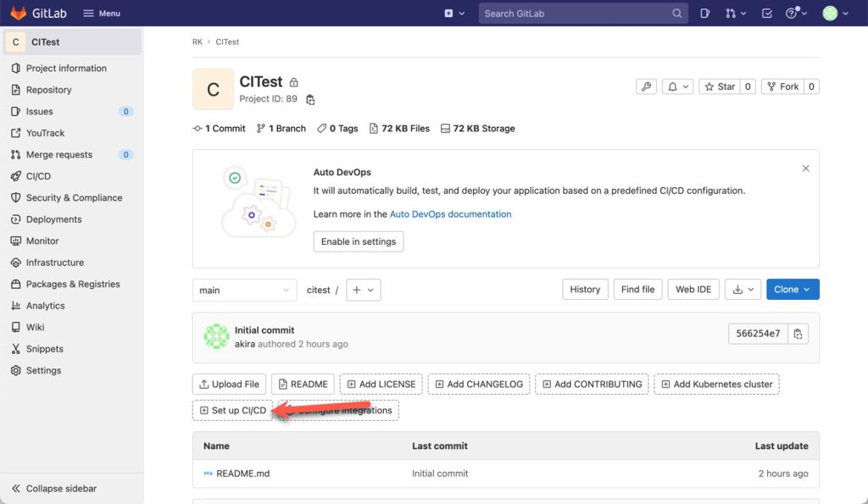Copy commit SHA to clipboard
This screenshot has height=504, width=868.
pos(798,334)
